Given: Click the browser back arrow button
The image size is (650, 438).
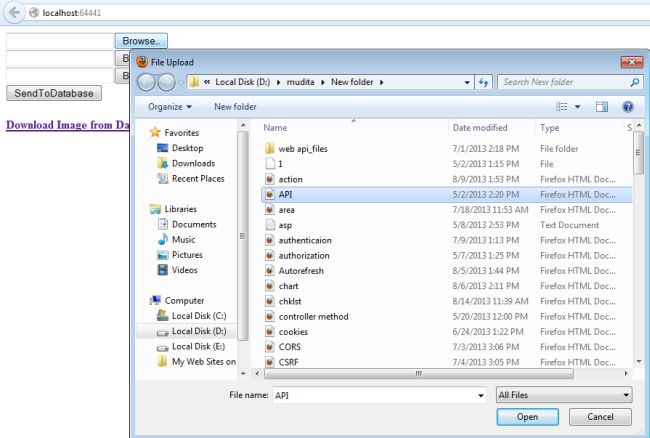Looking at the screenshot, I should pos(14,12).
